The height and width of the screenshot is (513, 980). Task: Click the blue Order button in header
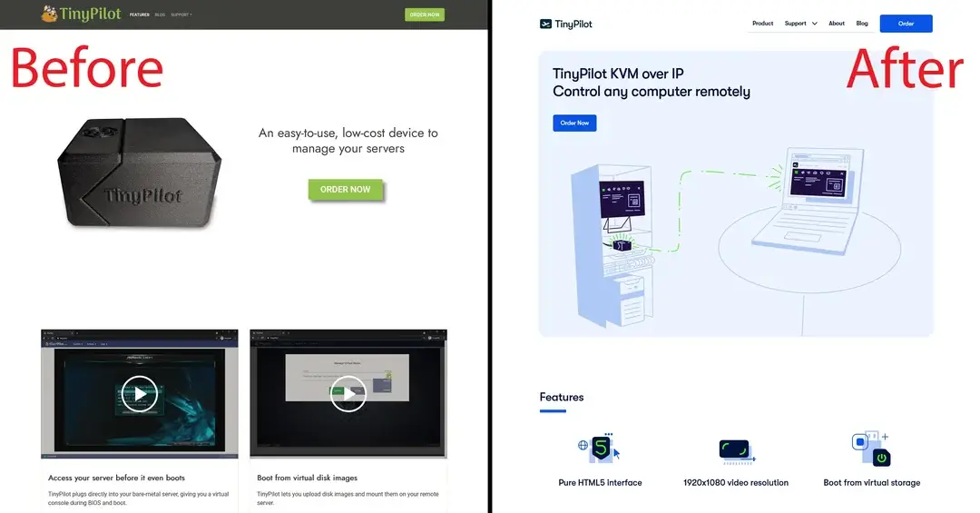coord(906,23)
